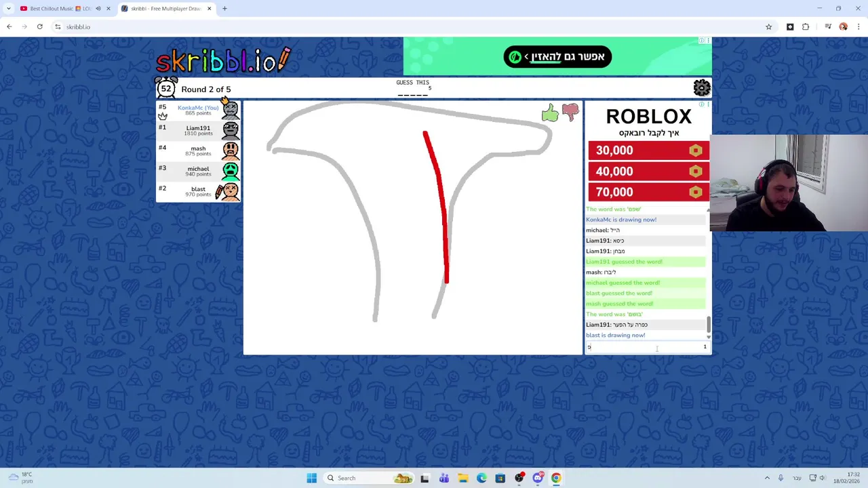Screen dimensions: 868x488
Task: Click 'Liam191 guessed the word!' message
Action: coord(624,262)
